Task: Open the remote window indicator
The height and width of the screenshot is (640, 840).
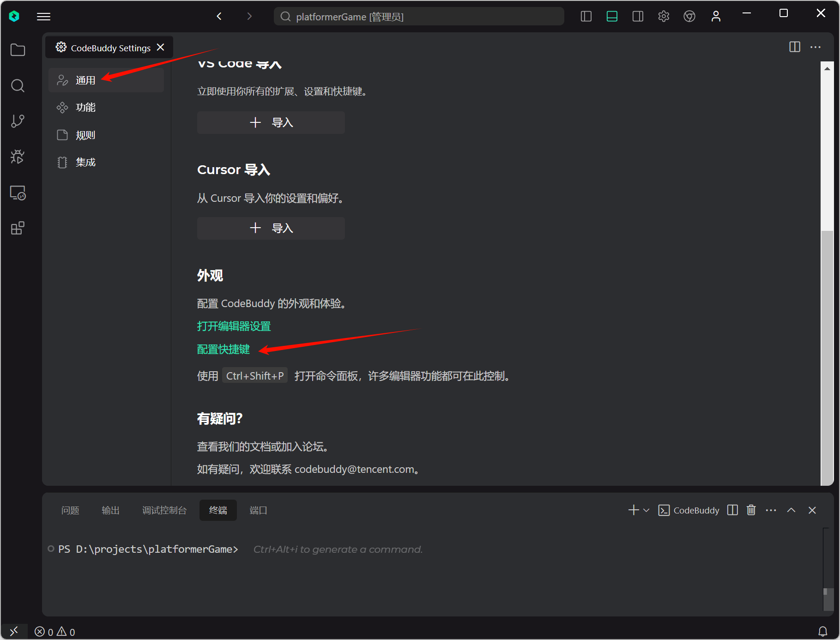Action: (x=14, y=631)
